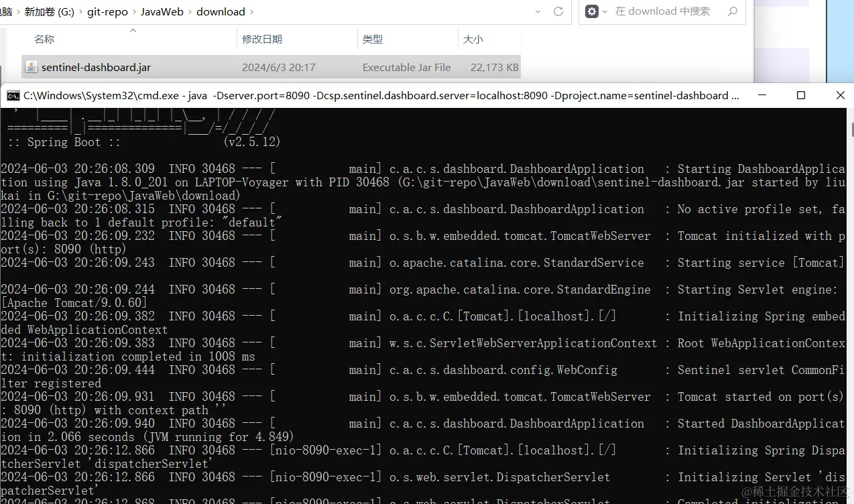The height and width of the screenshot is (504, 854).
Task: Navigate to JavaWeb in the breadcrumb
Action: click(162, 12)
